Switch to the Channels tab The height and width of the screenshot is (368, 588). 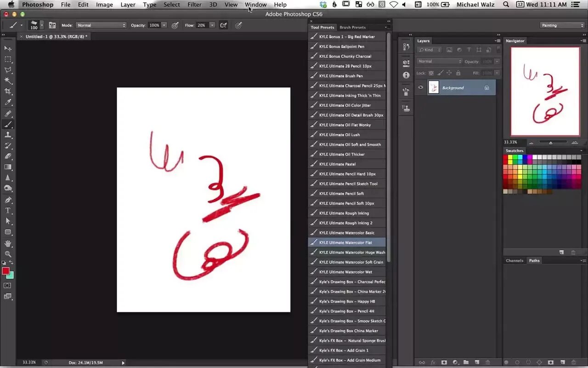514,261
